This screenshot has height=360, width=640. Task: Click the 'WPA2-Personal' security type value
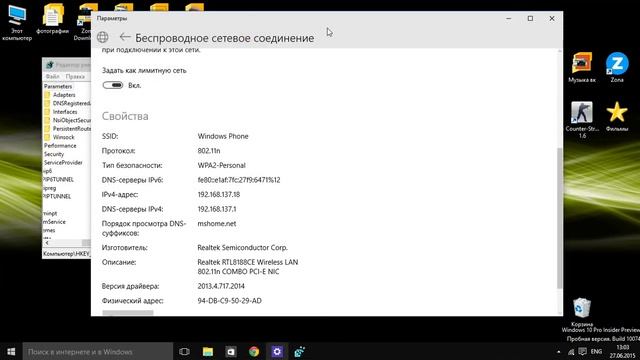coord(221,165)
